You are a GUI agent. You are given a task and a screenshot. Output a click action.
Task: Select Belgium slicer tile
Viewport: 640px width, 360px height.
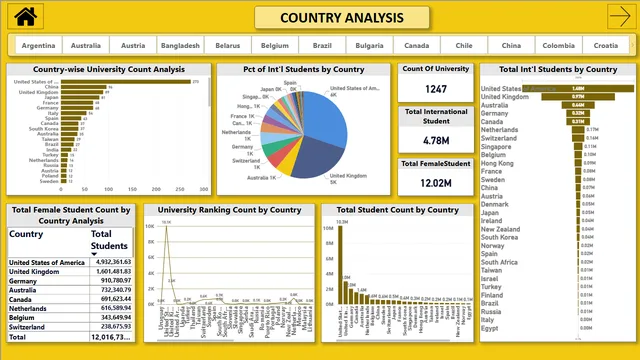tap(275, 45)
